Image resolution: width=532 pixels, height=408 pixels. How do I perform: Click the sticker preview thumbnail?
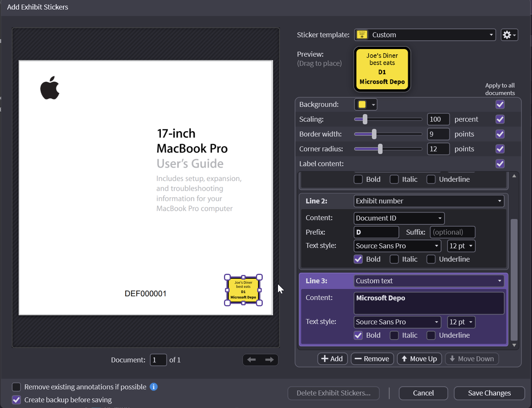pos(382,69)
